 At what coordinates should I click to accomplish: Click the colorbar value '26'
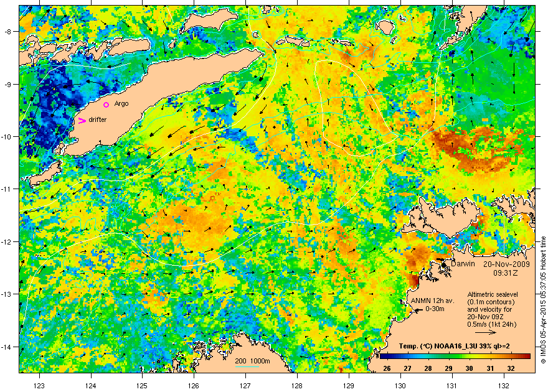tap(387, 368)
